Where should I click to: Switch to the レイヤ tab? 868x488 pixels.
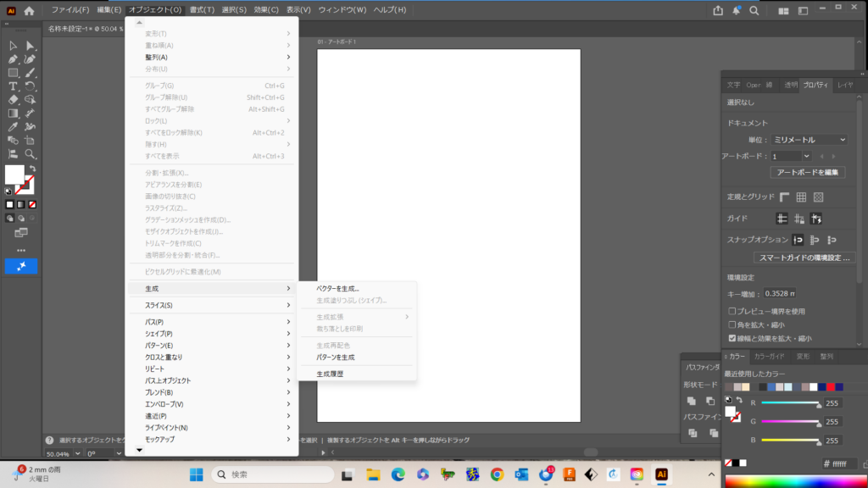pos(845,85)
